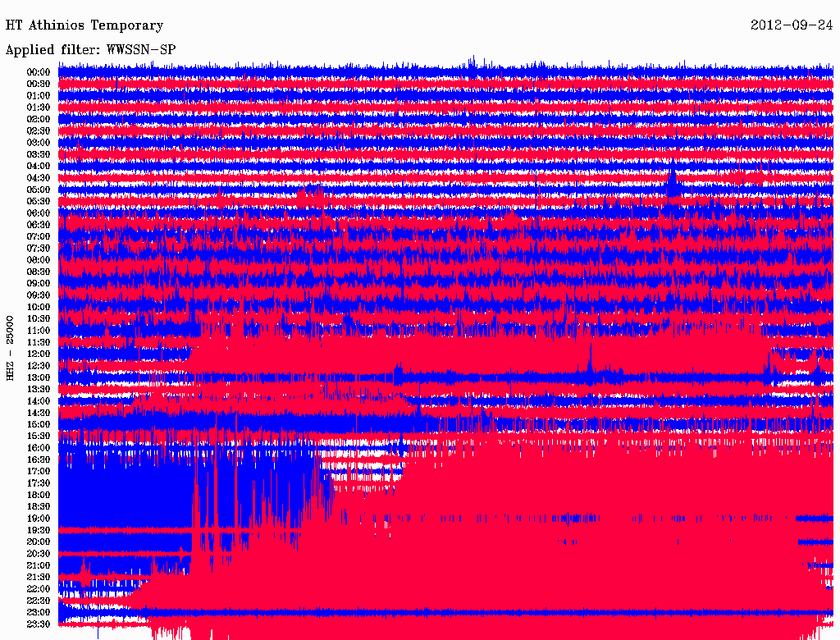Click the 22:30 time label
The width and height of the screenshot is (840, 640).
pos(39,601)
